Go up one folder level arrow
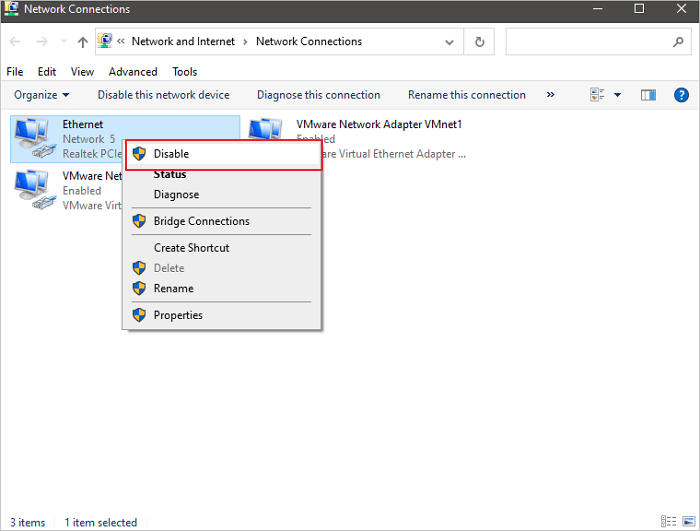This screenshot has width=700, height=531. 83,42
